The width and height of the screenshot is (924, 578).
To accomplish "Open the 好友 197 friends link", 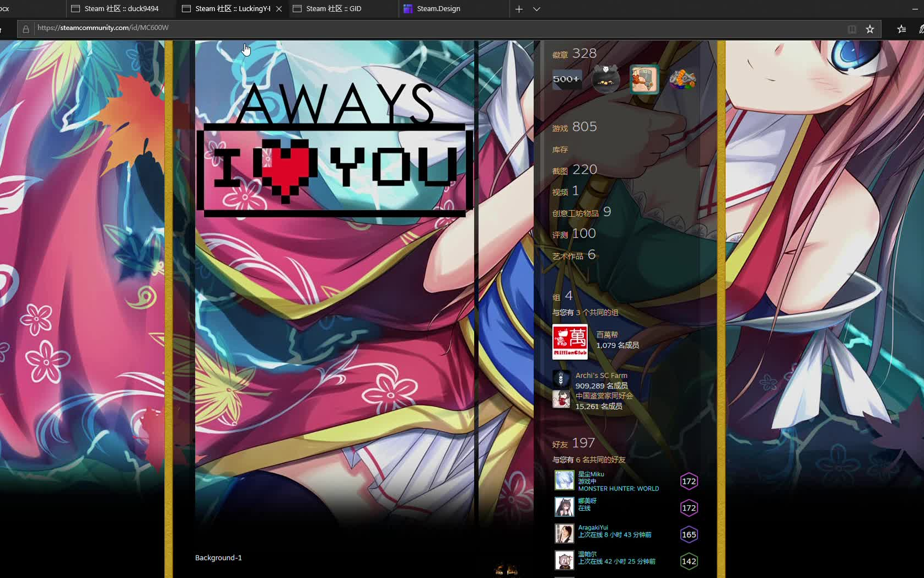I will 574,443.
